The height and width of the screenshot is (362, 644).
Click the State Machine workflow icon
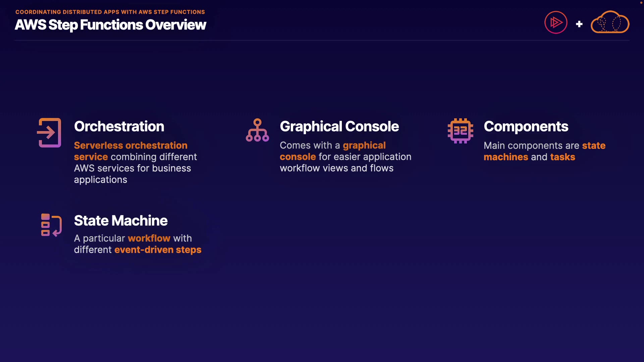click(x=51, y=225)
